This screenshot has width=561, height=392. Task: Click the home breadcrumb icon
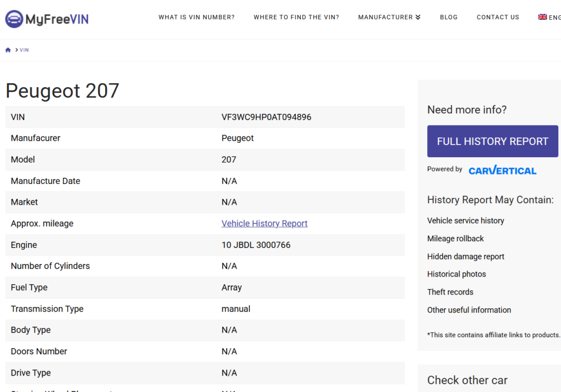click(8, 50)
